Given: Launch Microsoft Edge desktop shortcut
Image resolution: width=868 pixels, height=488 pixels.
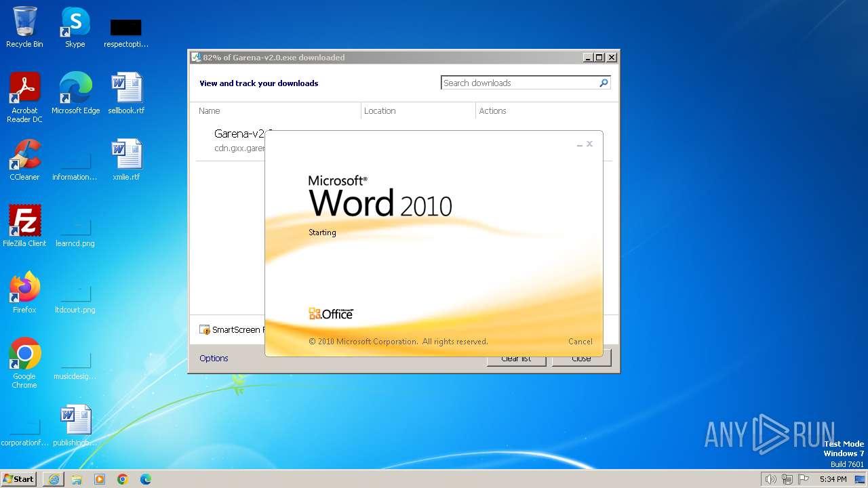Looking at the screenshot, I should coord(75,93).
